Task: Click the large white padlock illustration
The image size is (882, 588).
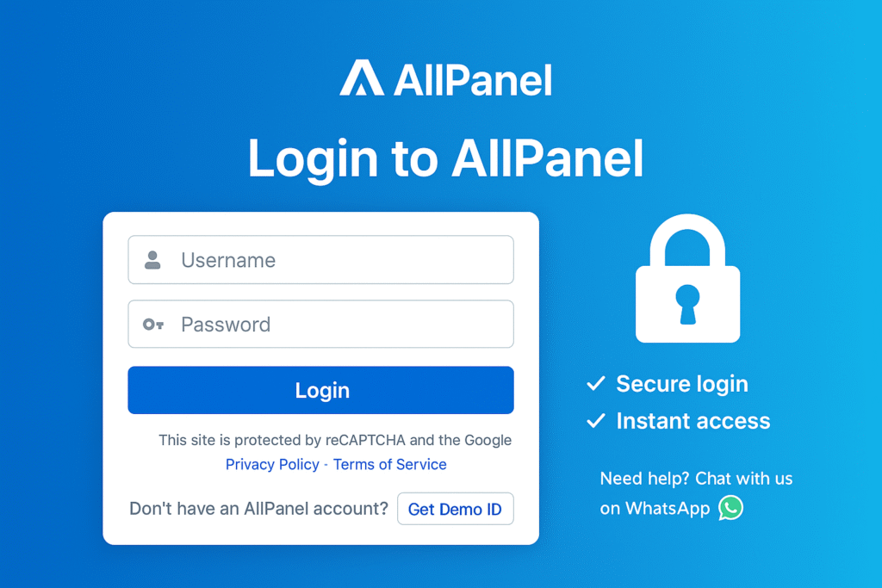Action: point(686,278)
